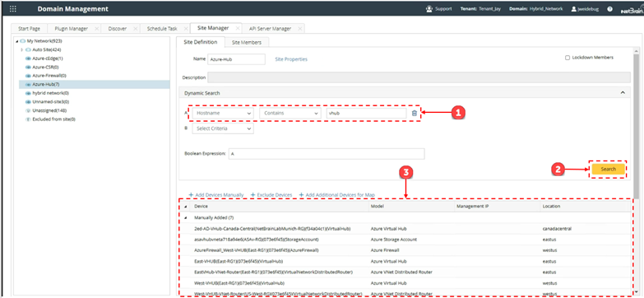Open the app grid menu icon

pyautogui.click(x=13, y=8)
